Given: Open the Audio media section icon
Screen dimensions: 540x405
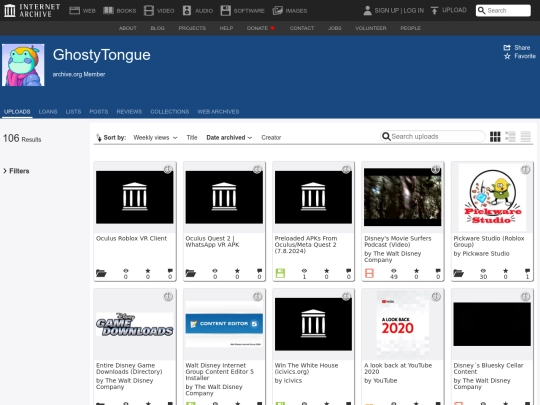Looking at the screenshot, I should click(x=187, y=10).
